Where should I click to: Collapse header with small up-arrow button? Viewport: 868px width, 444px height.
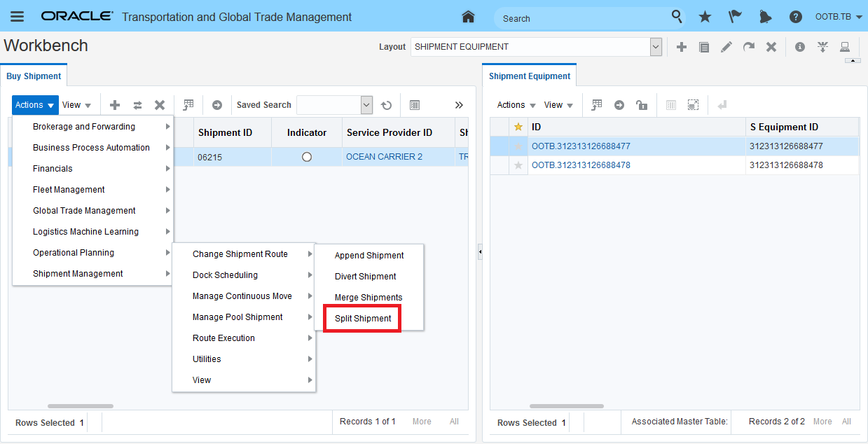coord(853,61)
